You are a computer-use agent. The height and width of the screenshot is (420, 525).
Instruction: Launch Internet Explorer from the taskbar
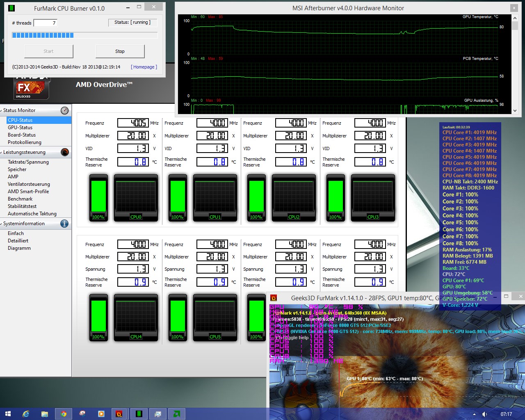point(26,414)
